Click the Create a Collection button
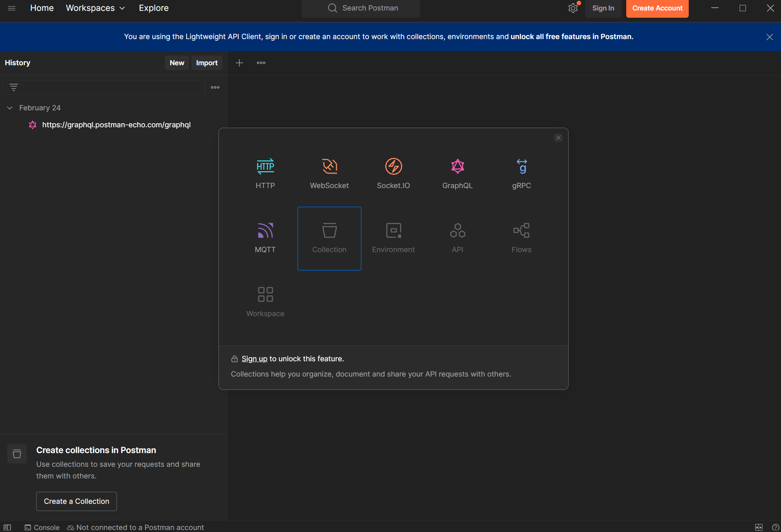Image resolution: width=781 pixels, height=532 pixels. (77, 501)
